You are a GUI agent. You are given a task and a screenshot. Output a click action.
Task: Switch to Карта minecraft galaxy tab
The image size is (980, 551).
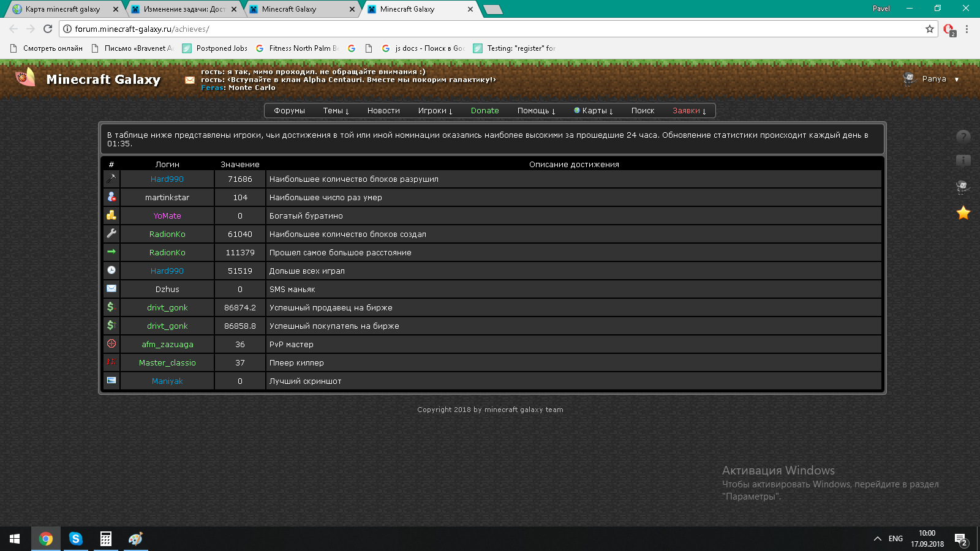pos(62,9)
